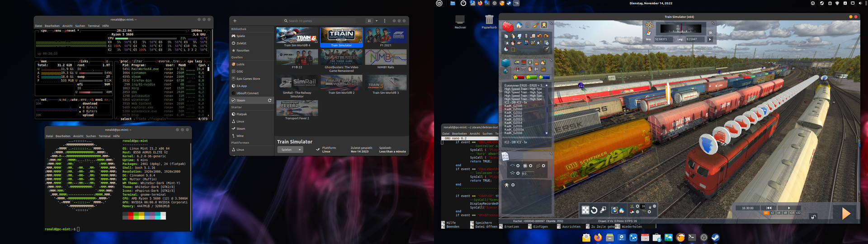The width and height of the screenshot is (868, 244).
Task: Open the view options dropdown in Lutris header
Action: coord(376,21)
